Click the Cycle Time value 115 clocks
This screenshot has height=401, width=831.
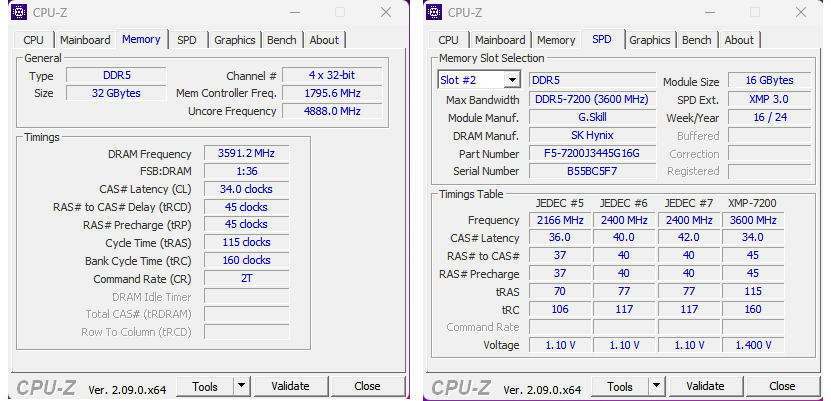[x=246, y=243]
